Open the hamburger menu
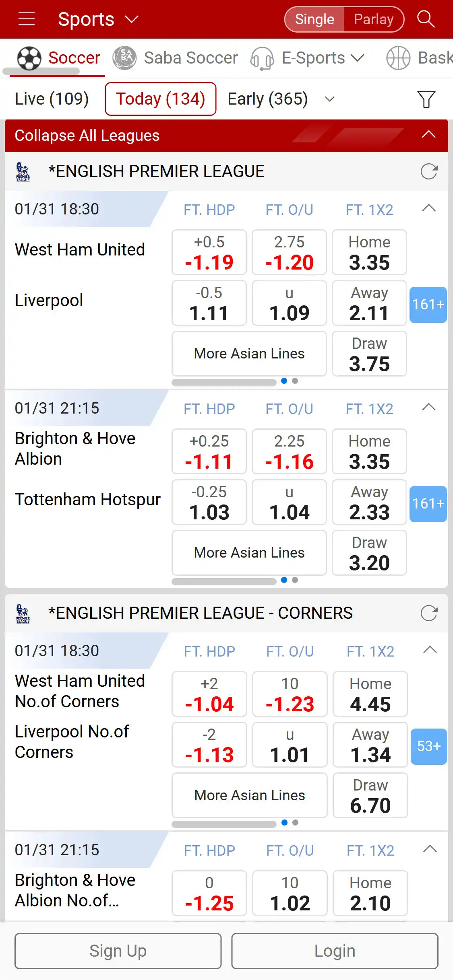This screenshot has width=453, height=980. click(x=27, y=19)
